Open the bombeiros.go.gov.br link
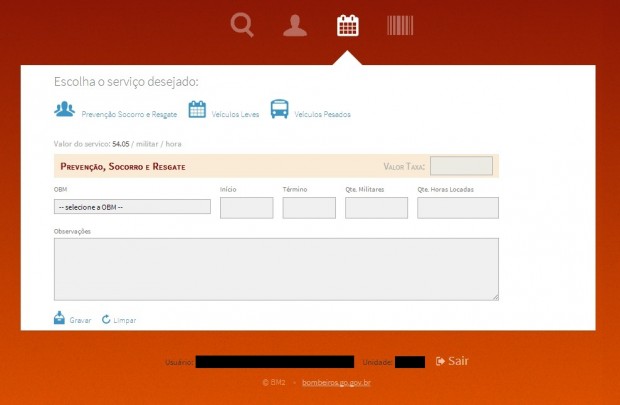Image resolution: width=620 pixels, height=405 pixels. (x=336, y=383)
